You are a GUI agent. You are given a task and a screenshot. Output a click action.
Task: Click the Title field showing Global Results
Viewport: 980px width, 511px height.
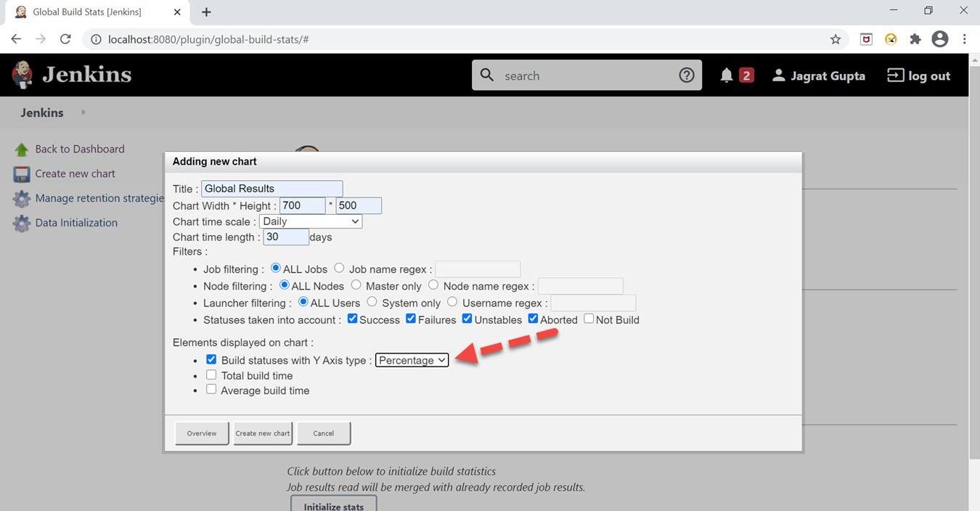click(271, 189)
